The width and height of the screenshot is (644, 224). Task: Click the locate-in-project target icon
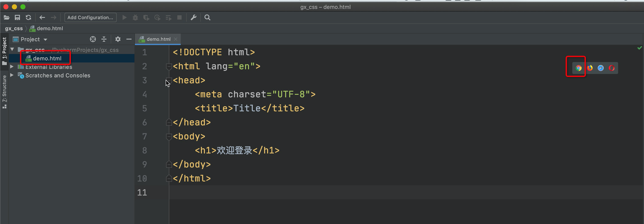pyautogui.click(x=93, y=39)
